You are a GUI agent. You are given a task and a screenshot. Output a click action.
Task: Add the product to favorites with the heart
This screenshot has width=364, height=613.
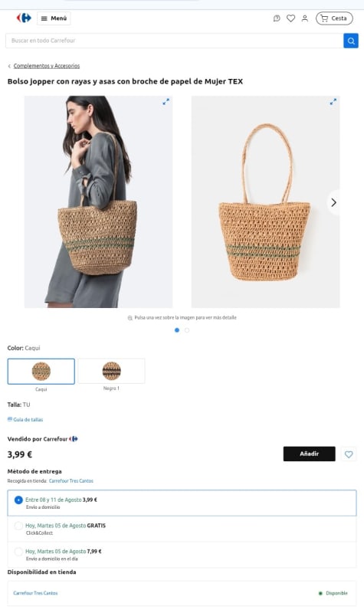pos(349,454)
